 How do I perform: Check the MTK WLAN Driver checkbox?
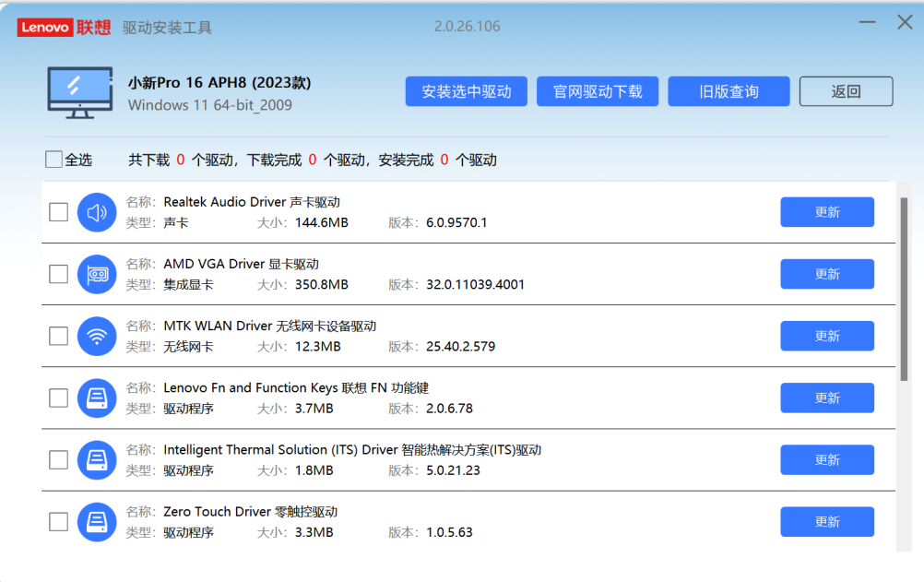(58, 336)
